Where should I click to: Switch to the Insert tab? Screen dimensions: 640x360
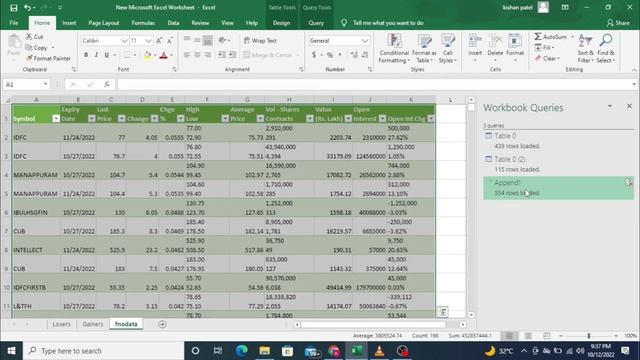click(69, 23)
